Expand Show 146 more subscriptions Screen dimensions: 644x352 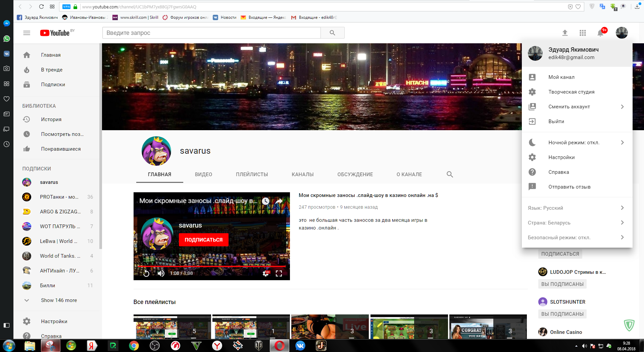pos(59,300)
